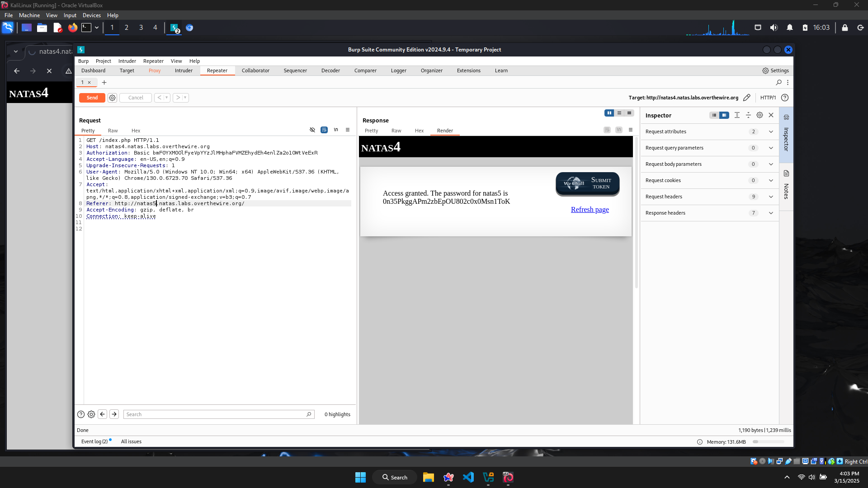Open Burp Settings
This screenshot has height=488, width=868.
click(x=775, y=70)
